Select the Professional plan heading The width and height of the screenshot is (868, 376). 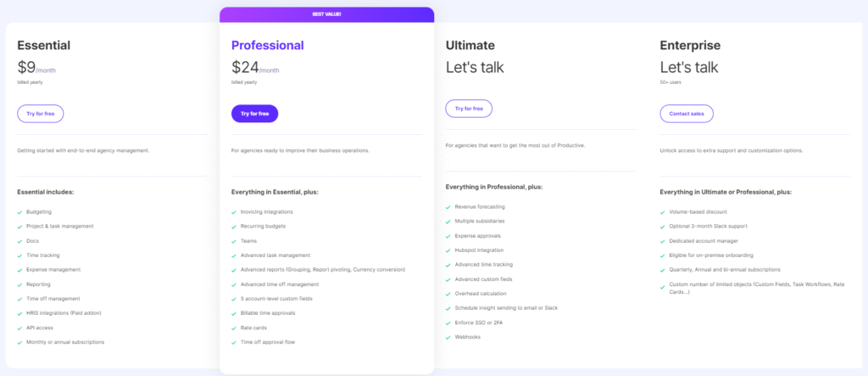tap(267, 45)
